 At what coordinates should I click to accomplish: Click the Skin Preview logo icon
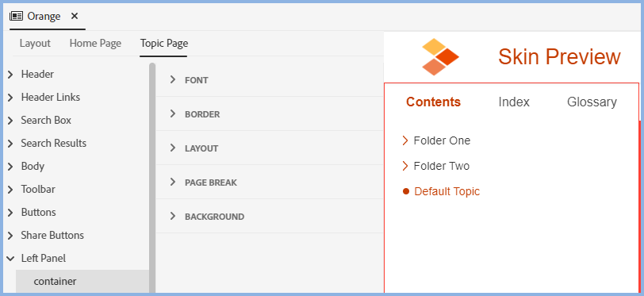click(x=440, y=57)
